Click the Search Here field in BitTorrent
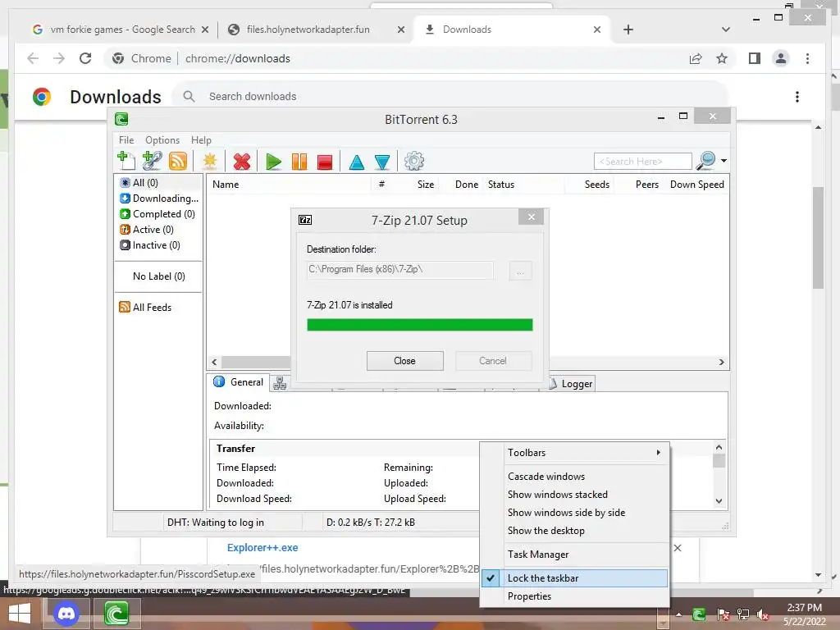840x630 pixels. click(x=642, y=162)
